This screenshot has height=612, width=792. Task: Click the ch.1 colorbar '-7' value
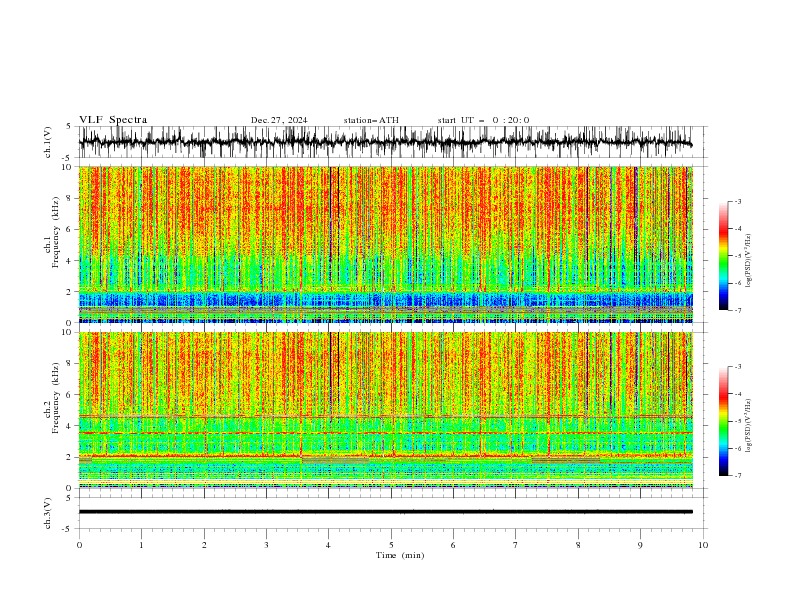click(737, 311)
